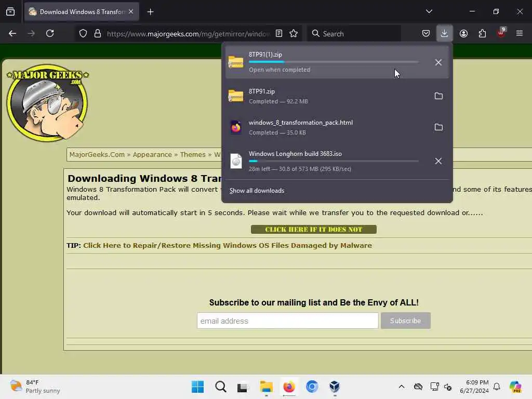Go back using the browser back arrow

[12, 33]
